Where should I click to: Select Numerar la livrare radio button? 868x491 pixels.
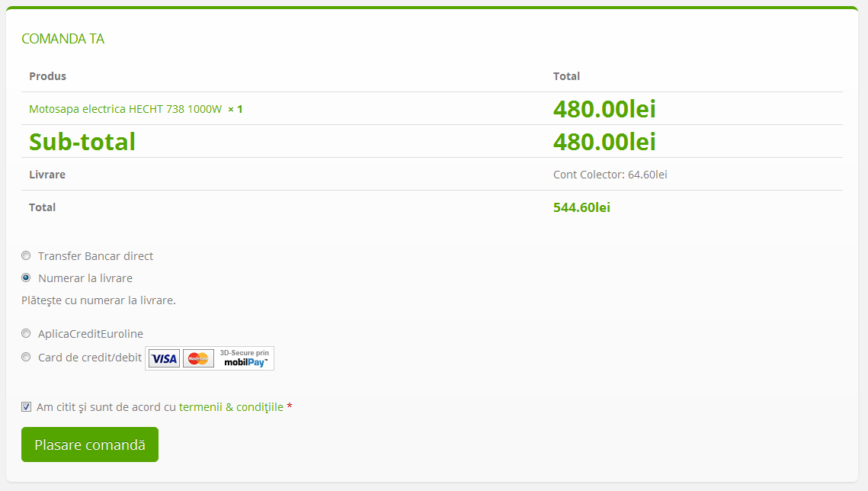(x=26, y=278)
